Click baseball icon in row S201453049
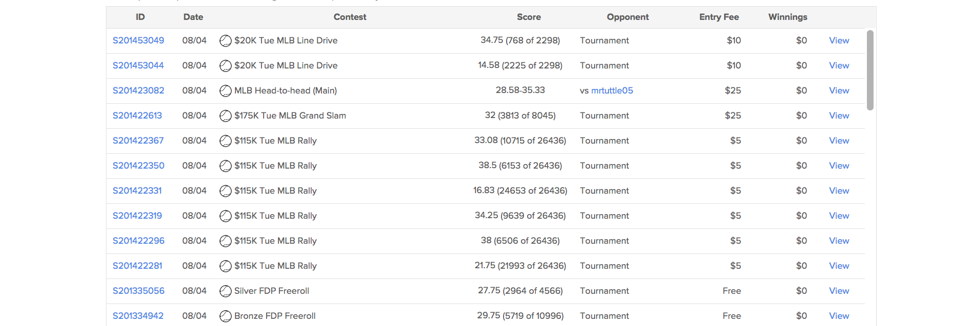Screen dimensions: 980x326 tap(225, 41)
